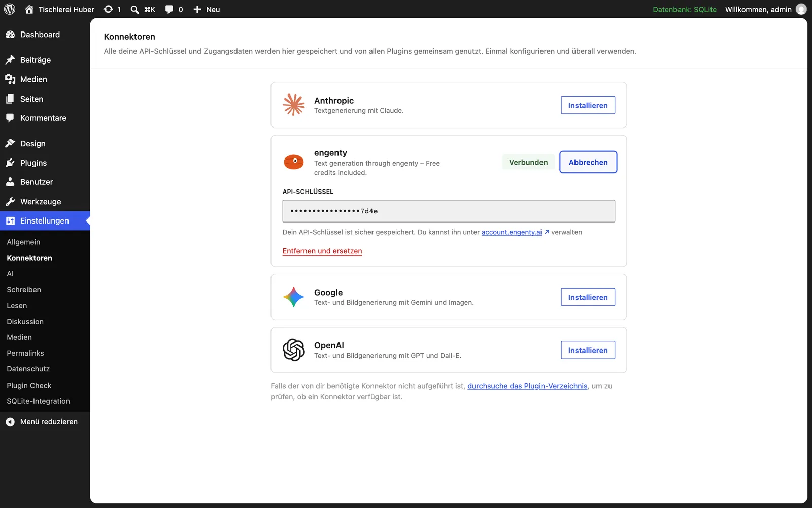This screenshot has height=508, width=812.
Task: Open durchsuche das Plugin-Verzeichnis link
Action: [527, 386]
